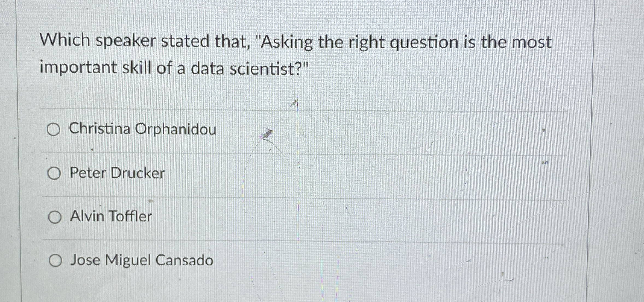This screenshot has height=302, width=644.
Task: Click the label text Jose Miguel Cansado
Action: pyautogui.click(x=141, y=261)
